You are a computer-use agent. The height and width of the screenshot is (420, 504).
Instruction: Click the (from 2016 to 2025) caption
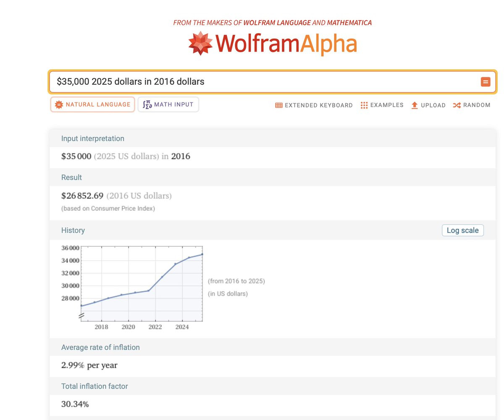236,281
